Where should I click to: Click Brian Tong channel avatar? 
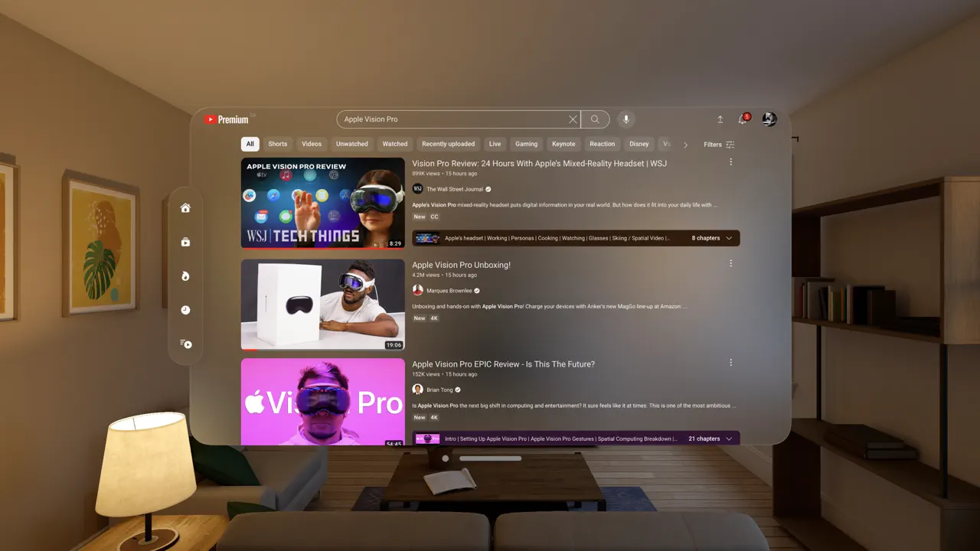pyautogui.click(x=418, y=390)
